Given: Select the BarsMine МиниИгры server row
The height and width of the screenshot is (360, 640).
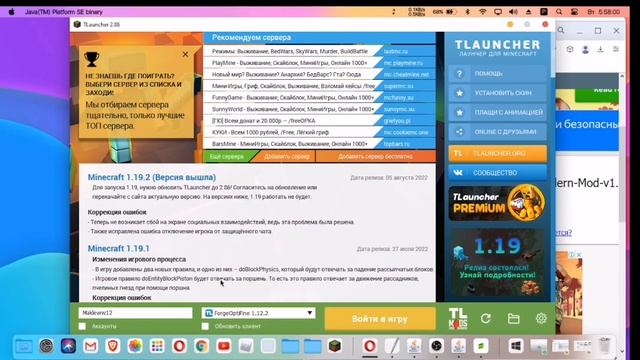Looking at the screenshot, I should [x=319, y=144].
